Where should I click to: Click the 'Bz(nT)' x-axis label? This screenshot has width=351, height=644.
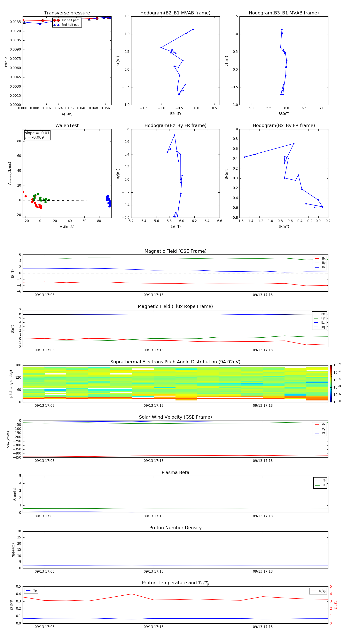(x=175, y=227)
